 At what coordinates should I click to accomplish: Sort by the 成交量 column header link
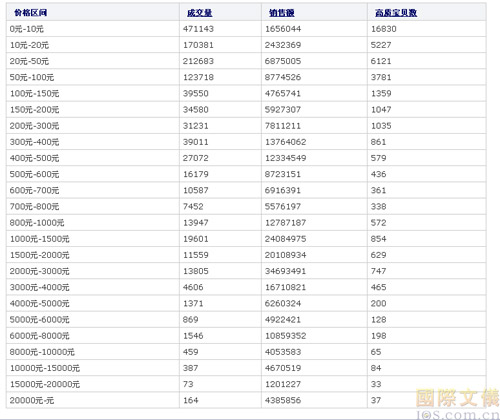pyautogui.click(x=199, y=13)
